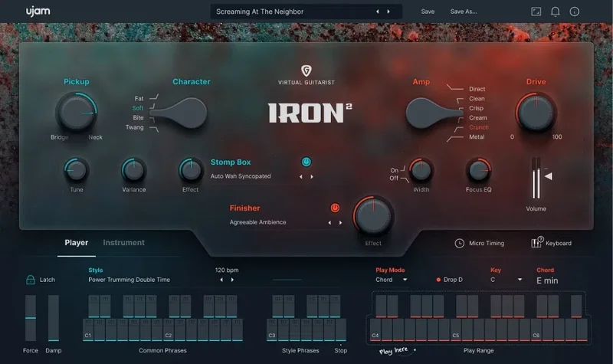Open Stomp Box preset Auto Wah Syncopated
The image size is (613, 364).
pos(241,176)
